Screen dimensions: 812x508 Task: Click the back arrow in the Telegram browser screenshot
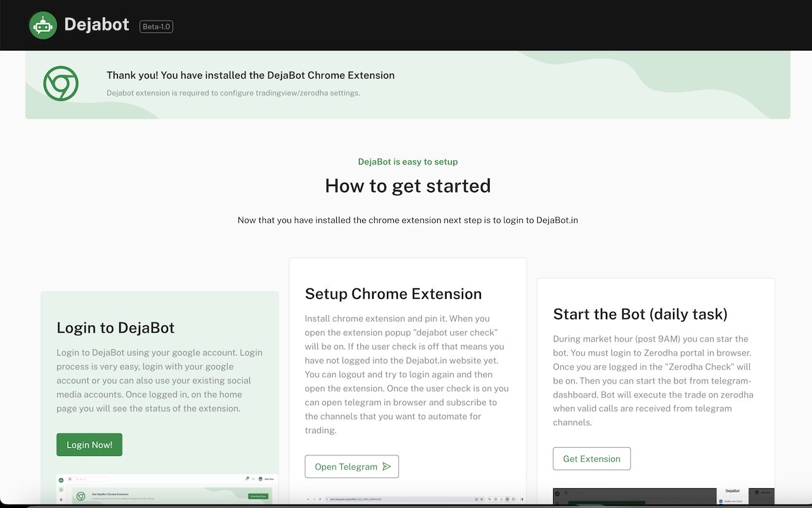click(308, 499)
